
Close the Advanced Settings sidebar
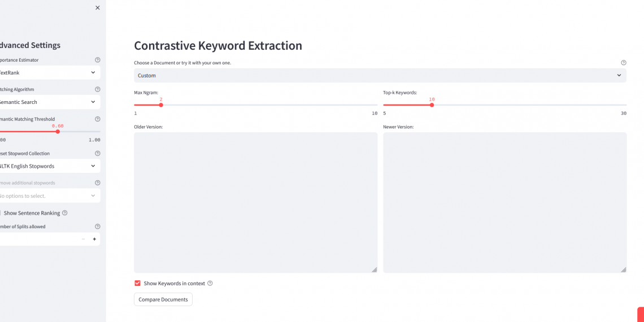(98, 8)
